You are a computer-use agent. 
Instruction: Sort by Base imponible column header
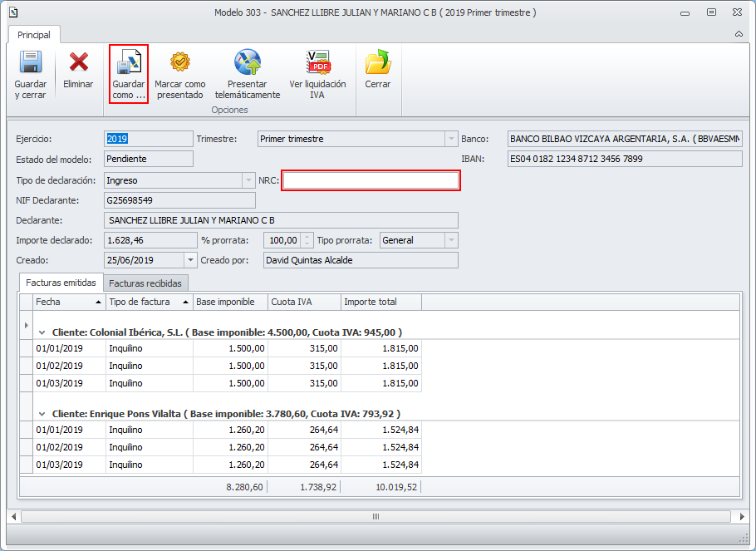tap(230, 302)
